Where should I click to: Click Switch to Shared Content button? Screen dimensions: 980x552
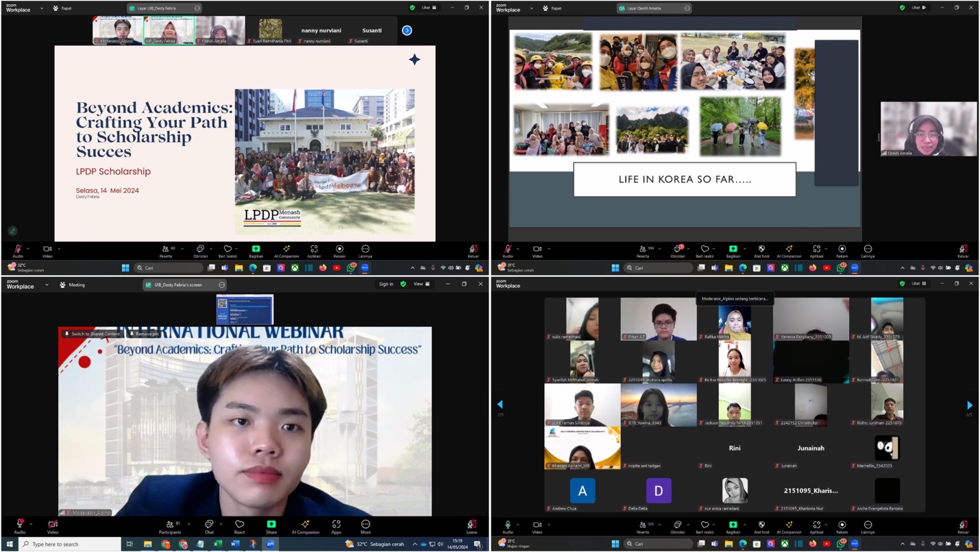(x=93, y=334)
